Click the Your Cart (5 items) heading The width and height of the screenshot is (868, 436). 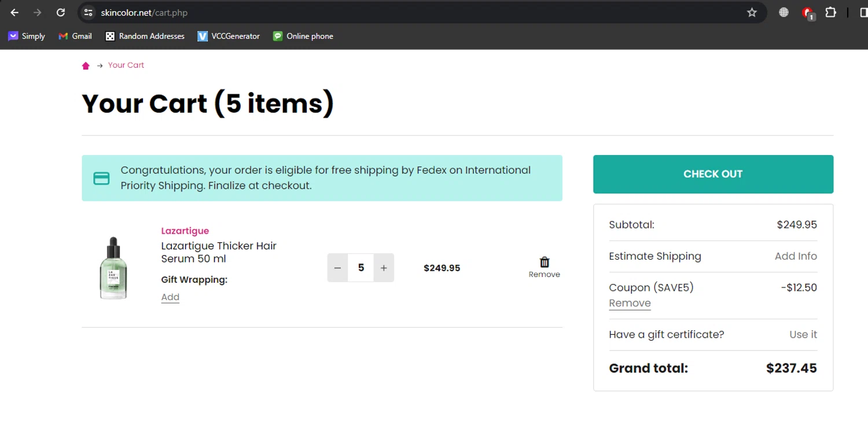tap(208, 104)
